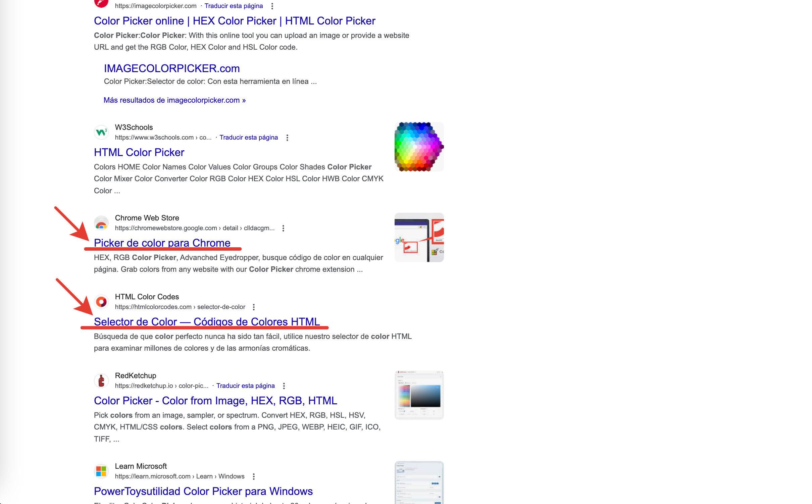Viewport: 812px width, 504px height.
Task: Open three-dot menu for W3Schools result
Action: pos(287,138)
